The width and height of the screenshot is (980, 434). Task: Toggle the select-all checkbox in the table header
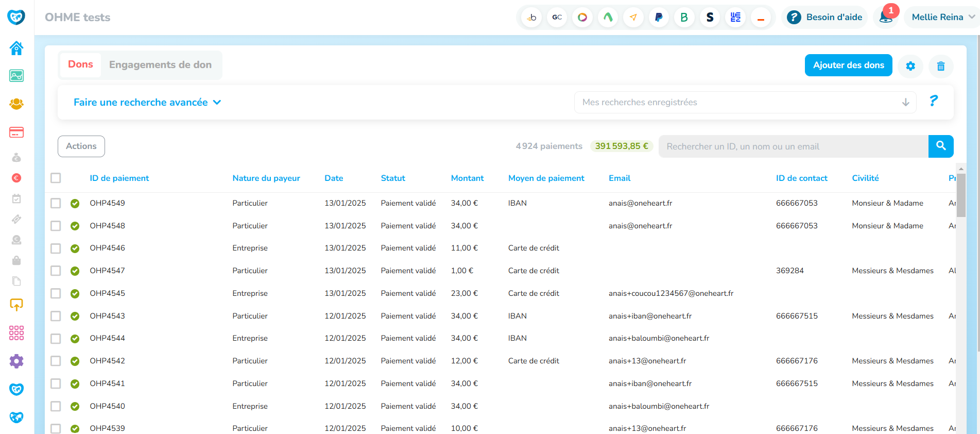[x=56, y=178]
